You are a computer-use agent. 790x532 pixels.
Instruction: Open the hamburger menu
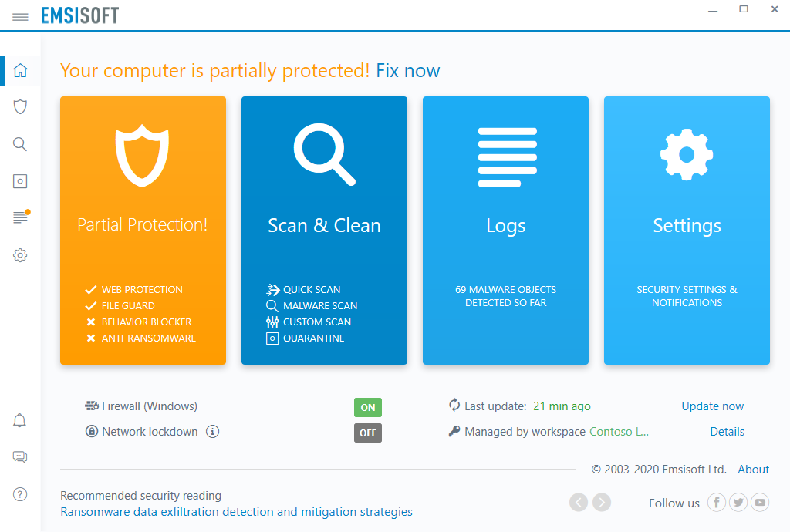click(x=20, y=15)
